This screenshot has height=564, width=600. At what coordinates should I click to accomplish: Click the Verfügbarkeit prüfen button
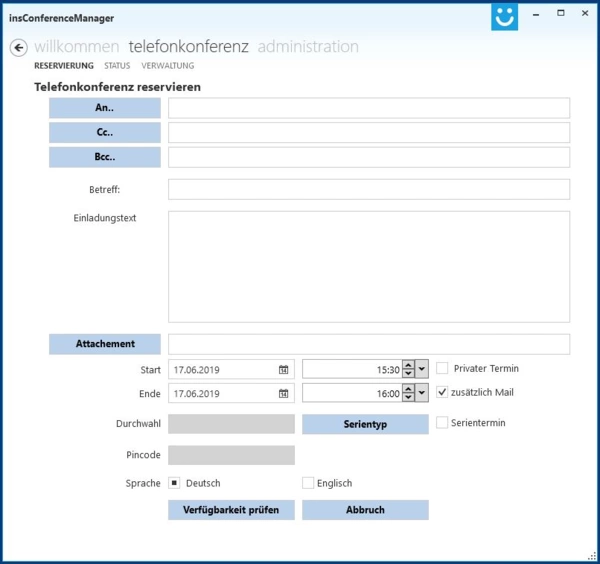(x=231, y=510)
